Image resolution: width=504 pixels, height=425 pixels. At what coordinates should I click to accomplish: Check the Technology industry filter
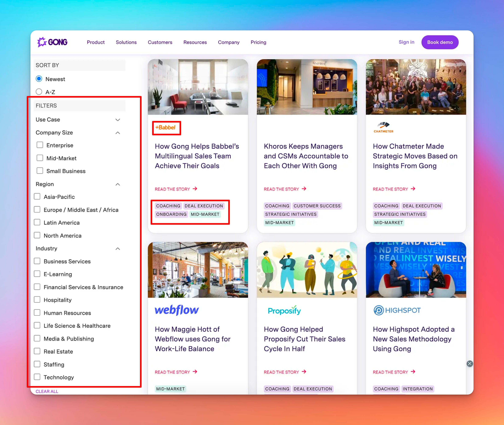(37, 377)
